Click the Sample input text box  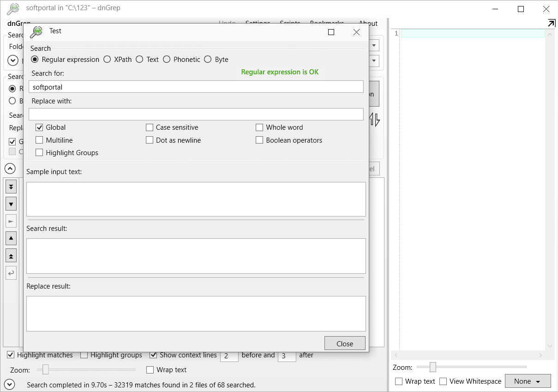coord(196,199)
